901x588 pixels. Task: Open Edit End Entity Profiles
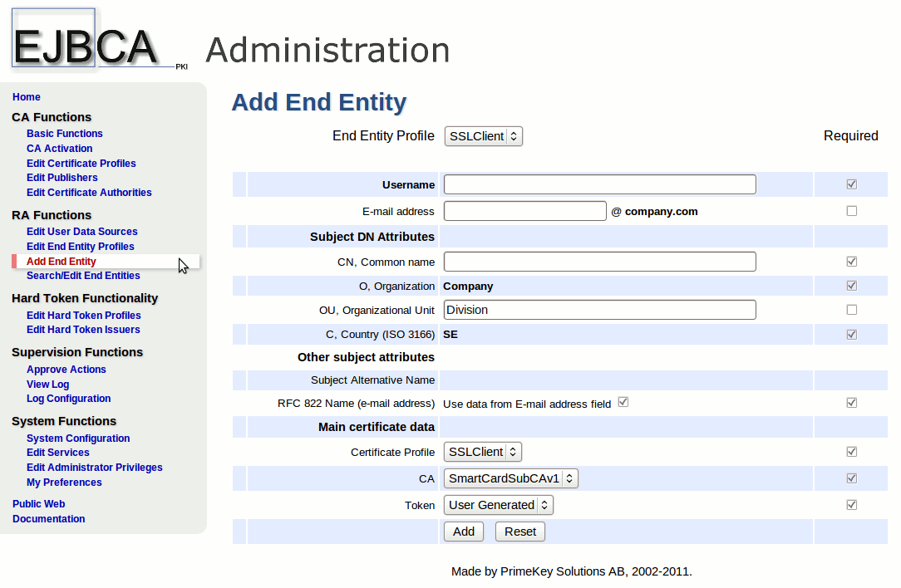pos(81,247)
